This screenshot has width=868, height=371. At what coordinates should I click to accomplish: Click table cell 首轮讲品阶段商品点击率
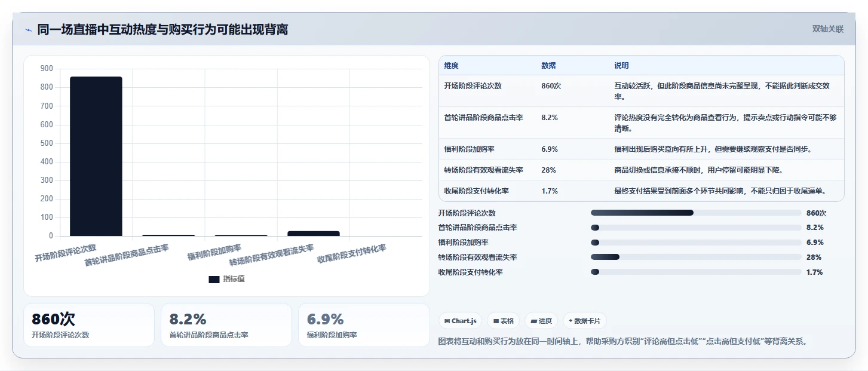pos(484,117)
